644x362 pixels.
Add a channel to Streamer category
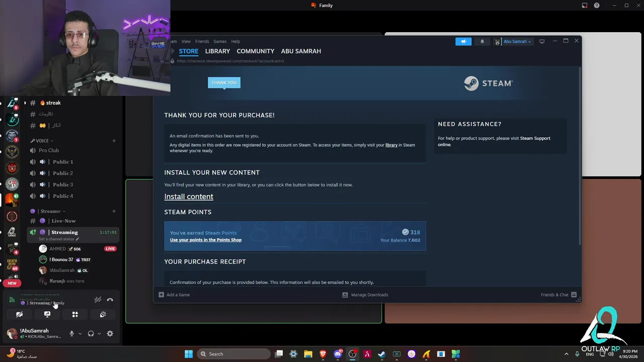[114, 211]
